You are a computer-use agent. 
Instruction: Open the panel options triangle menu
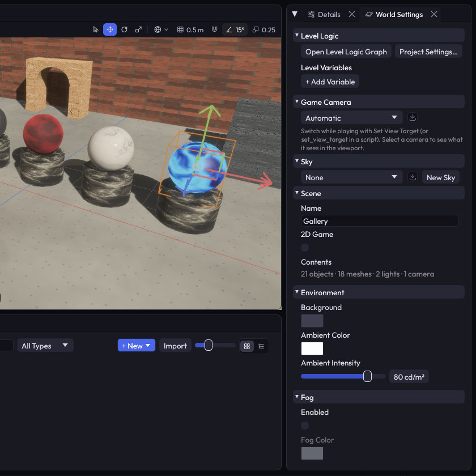[295, 14]
